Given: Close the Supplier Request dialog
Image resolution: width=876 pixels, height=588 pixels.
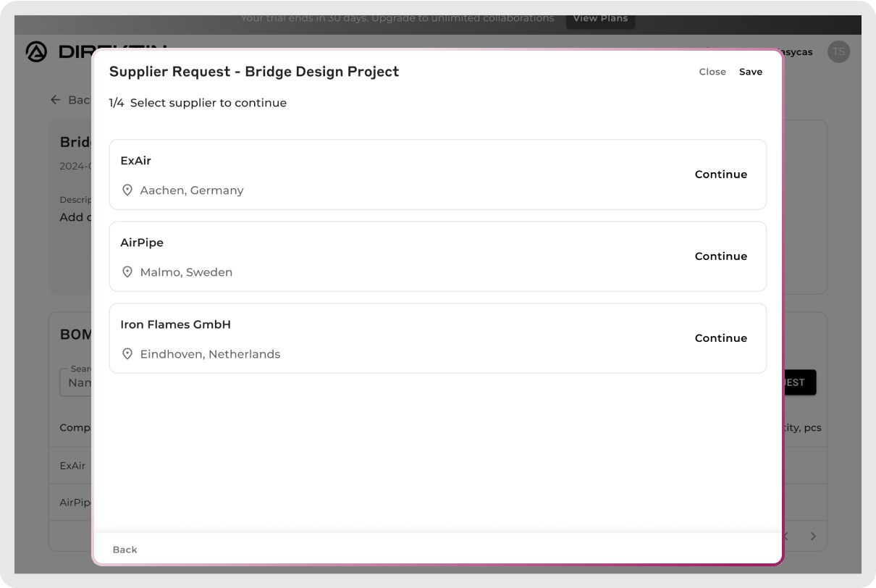Looking at the screenshot, I should tap(712, 72).
